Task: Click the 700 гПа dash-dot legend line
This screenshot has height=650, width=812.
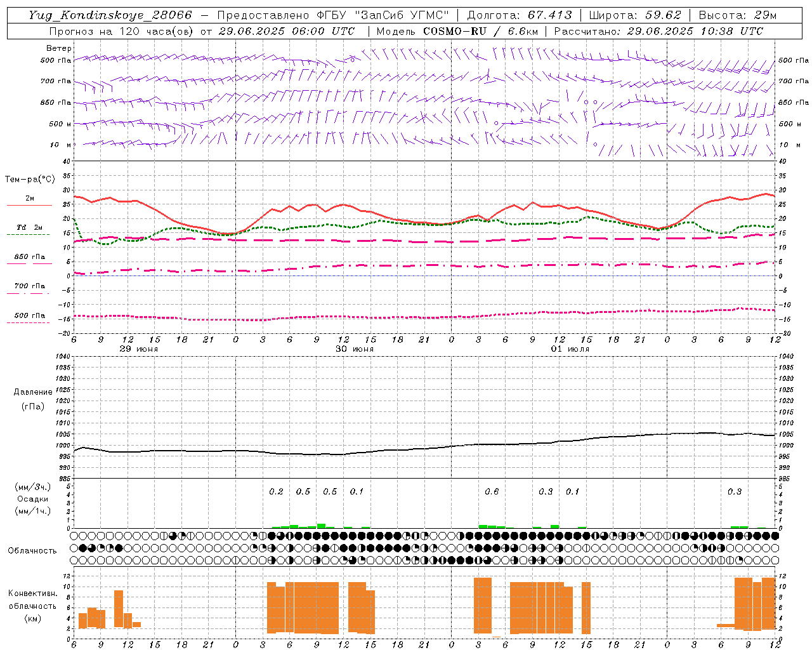Action: 29,293
